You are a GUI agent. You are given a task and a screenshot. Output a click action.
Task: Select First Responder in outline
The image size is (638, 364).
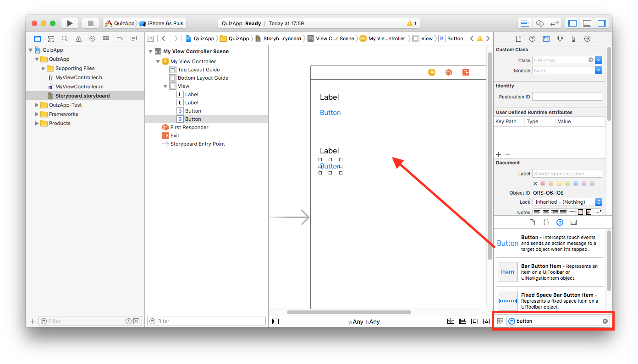[x=189, y=127]
